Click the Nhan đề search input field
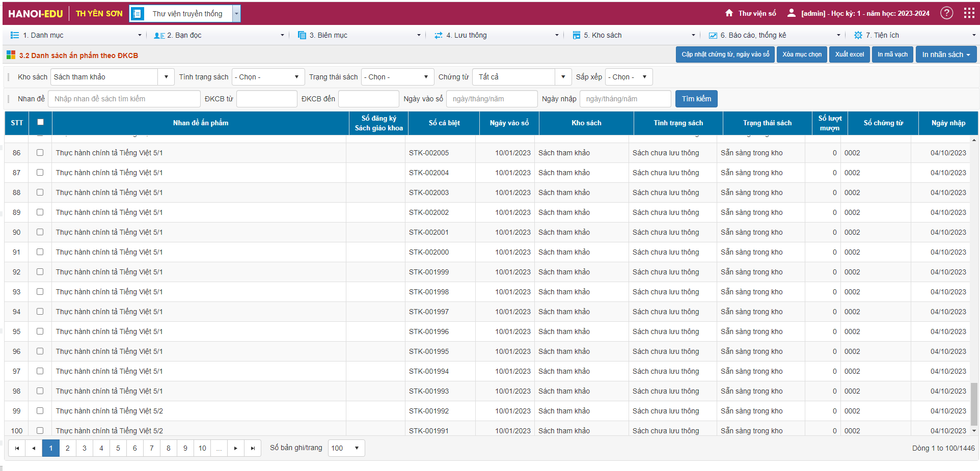980x471 pixels. tap(124, 99)
